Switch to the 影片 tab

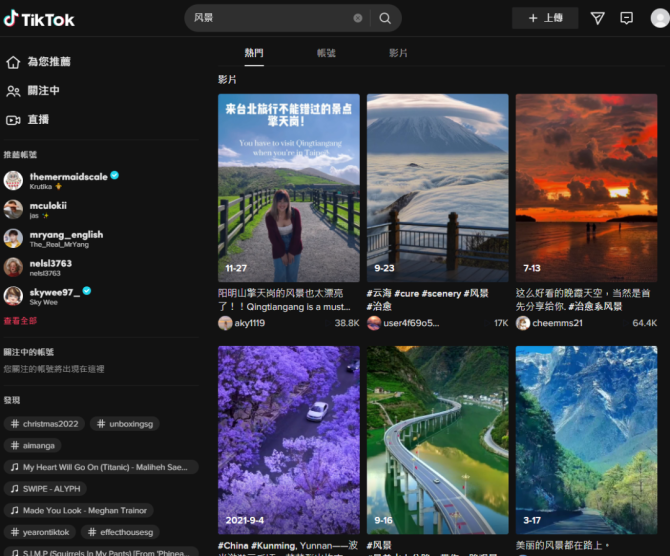(398, 53)
